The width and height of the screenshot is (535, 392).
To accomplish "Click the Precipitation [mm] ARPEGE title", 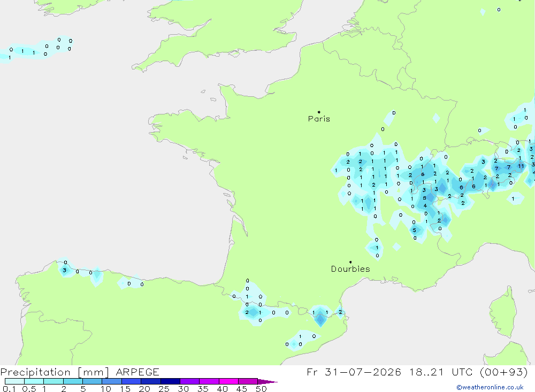I will point(80,372).
